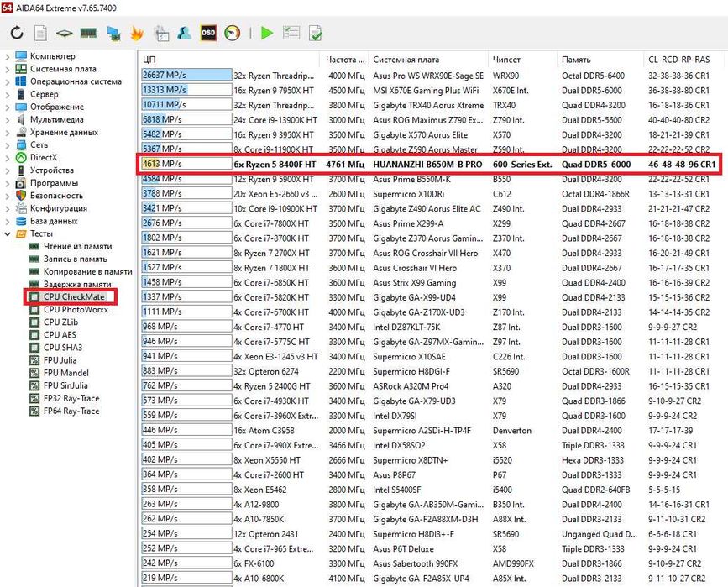Select the FP64 Ray-Trace benchmark

click(71, 411)
